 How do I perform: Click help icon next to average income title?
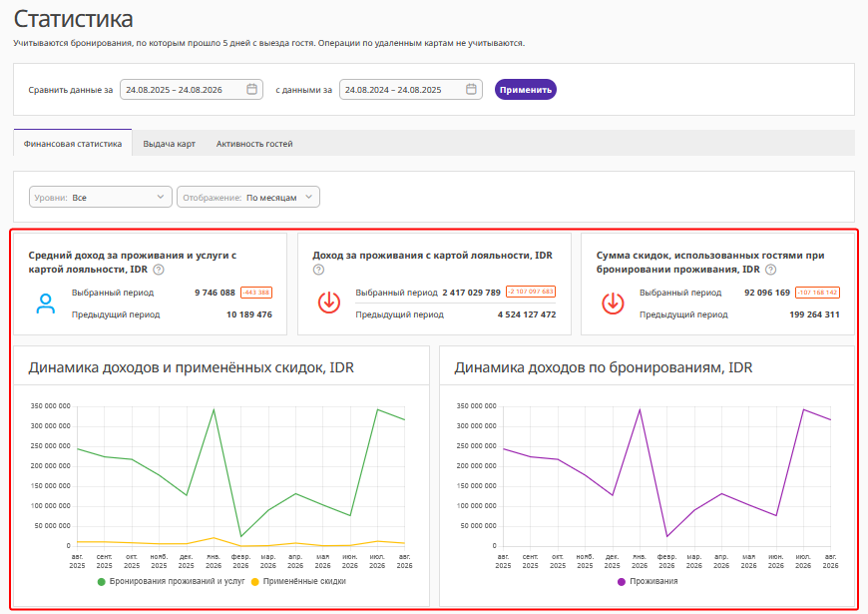coord(159,270)
